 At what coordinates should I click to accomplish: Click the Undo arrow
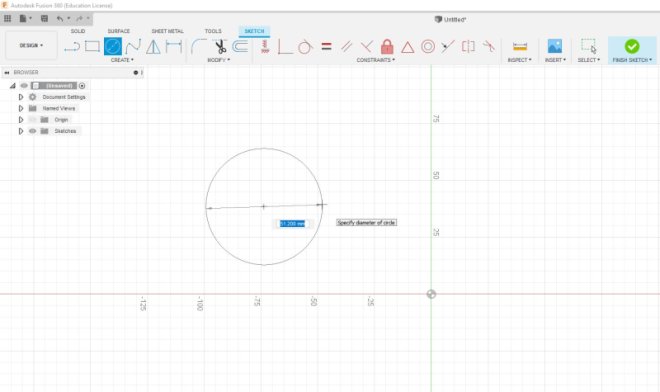coord(60,19)
